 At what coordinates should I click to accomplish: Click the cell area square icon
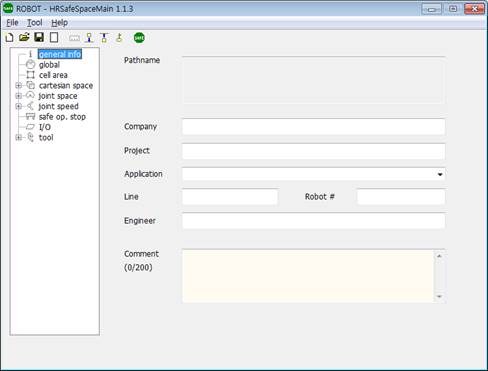[30, 75]
